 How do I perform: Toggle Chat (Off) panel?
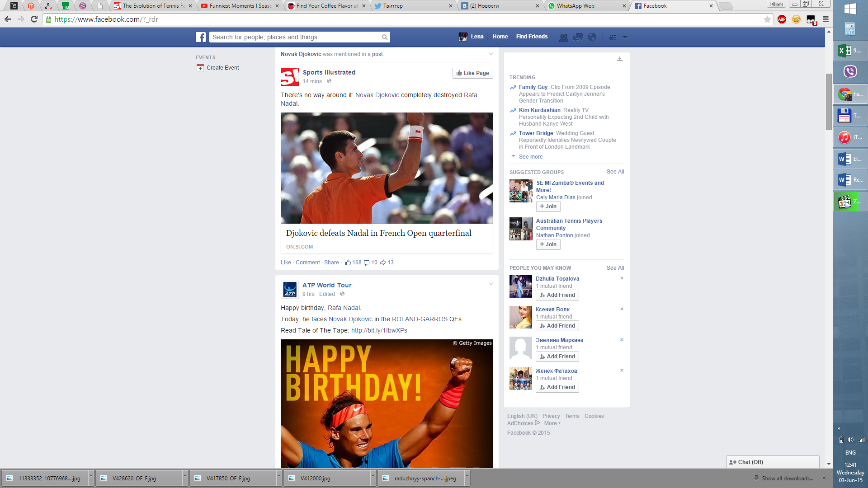(772, 462)
